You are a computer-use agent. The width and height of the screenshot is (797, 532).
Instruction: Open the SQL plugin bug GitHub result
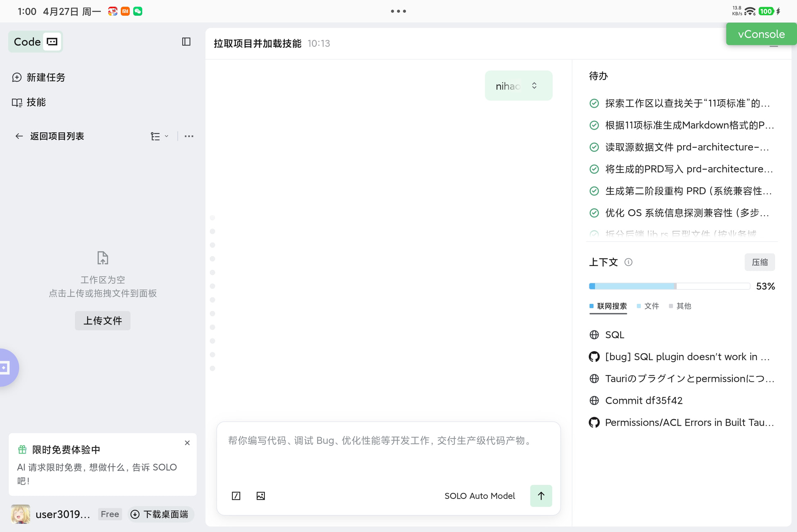pyautogui.click(x=682, y=357)
